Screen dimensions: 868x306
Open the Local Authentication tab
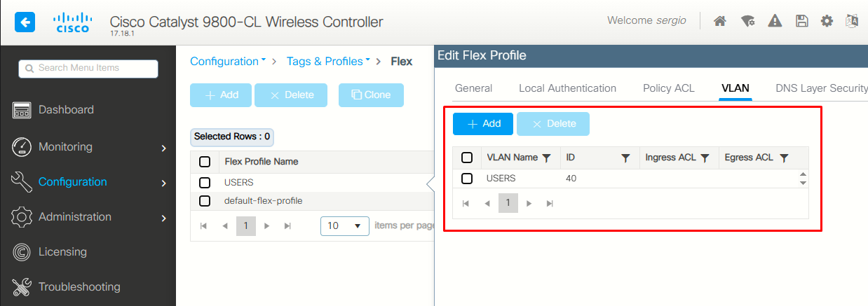point(567,88)
